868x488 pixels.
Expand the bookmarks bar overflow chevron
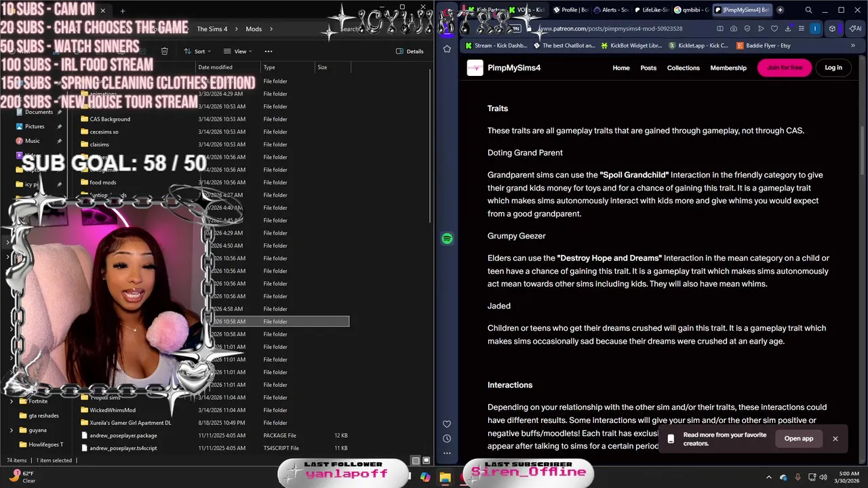[853, 45]
